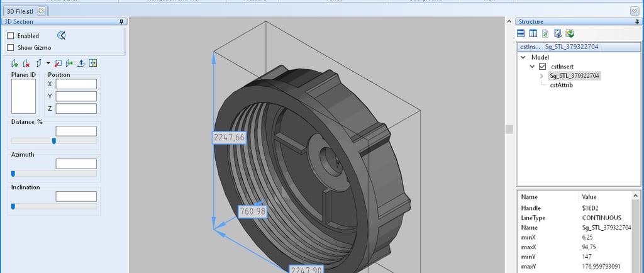Screen dimensions: 644x273
Task: Click the blue up-arrow plane normal icon
Action: click(81, 64)
